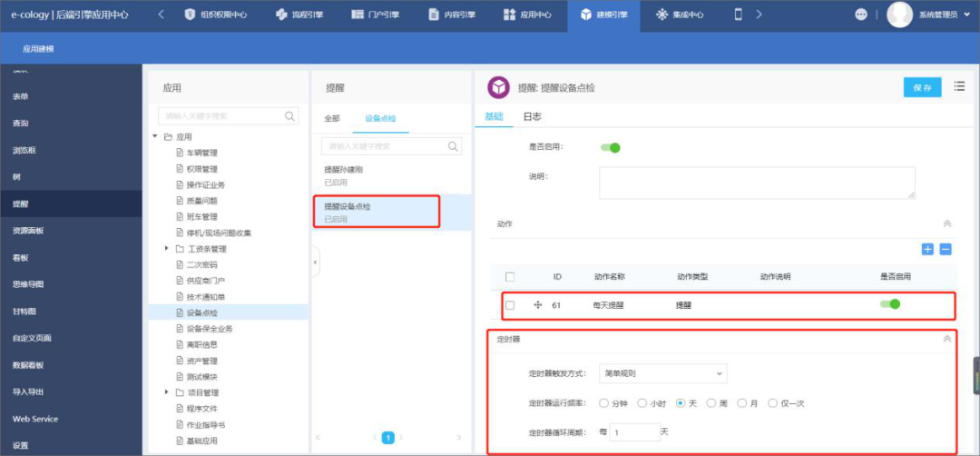
Task: Switch to 设备点检 tab in 提醒 panel
Action: coord(380,118)
